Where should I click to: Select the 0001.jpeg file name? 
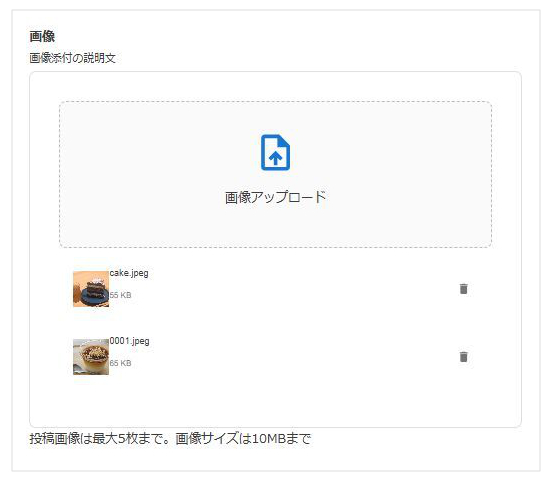(130, 341)
